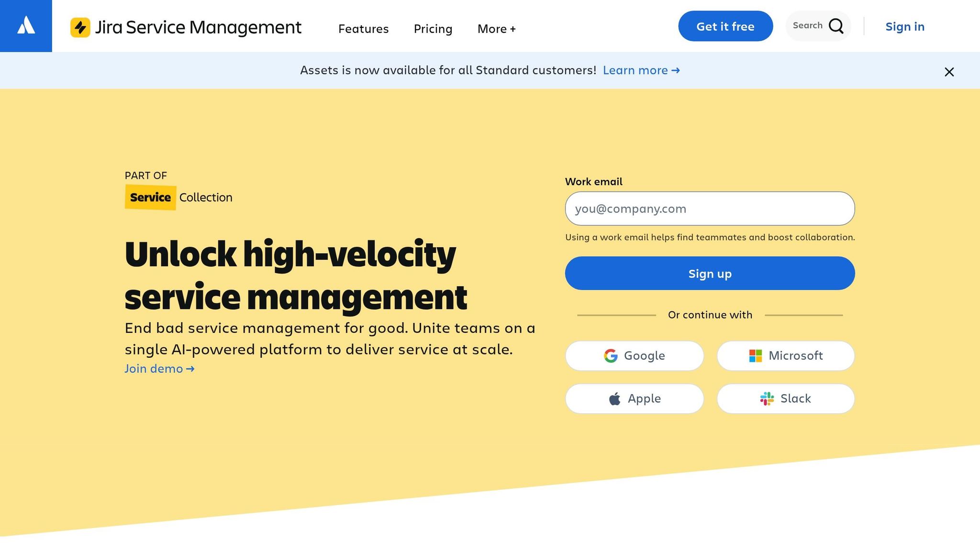Open the Pricing page
The height and width of the screenshot is (551, 980).
(x=433, y=29)
